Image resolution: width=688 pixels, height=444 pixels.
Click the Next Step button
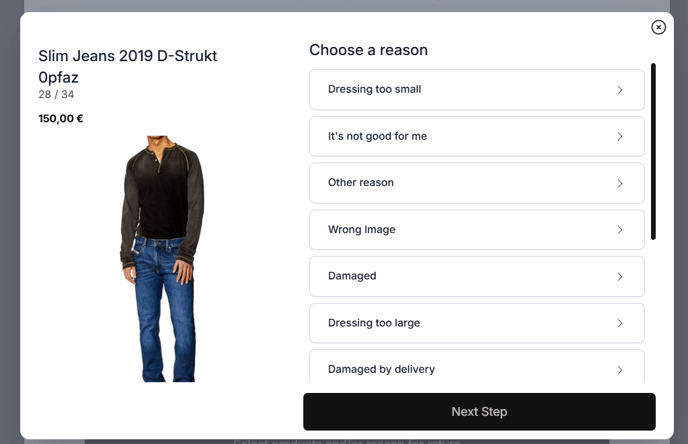(479, 412)
